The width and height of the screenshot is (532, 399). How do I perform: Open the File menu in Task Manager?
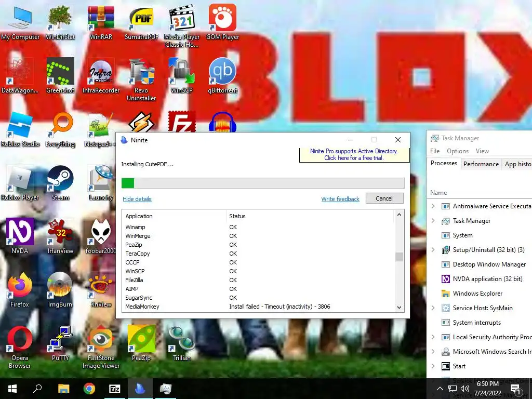(435, 151)
